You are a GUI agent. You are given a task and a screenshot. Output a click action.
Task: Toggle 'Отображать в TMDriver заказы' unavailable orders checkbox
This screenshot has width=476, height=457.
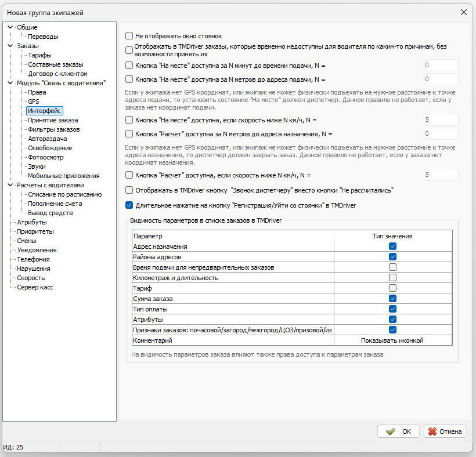coord(129,50)
